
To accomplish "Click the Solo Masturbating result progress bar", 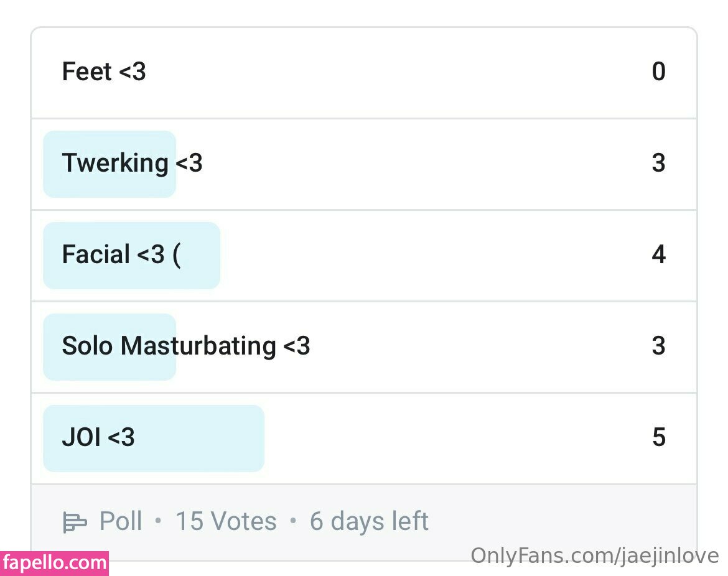I will (x=110, y=368).
